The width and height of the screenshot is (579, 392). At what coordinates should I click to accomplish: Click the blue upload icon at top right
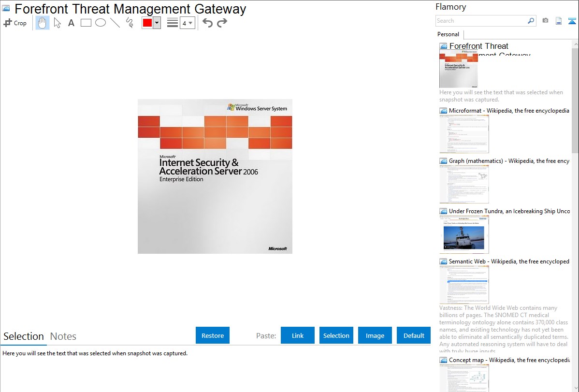pos(572,21)
